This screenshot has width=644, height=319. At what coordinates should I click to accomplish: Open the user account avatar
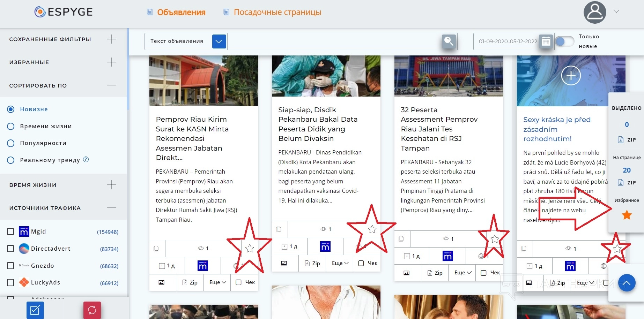pyautogui.click(x=595, y=13)
